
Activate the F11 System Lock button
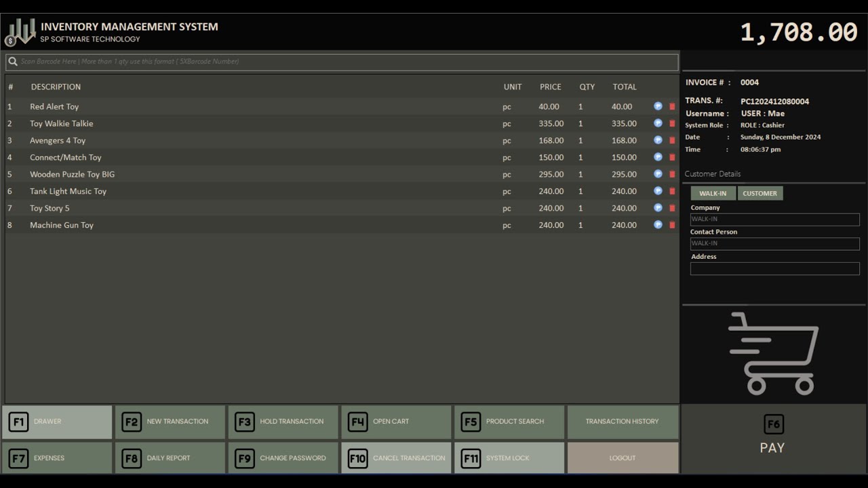[509, 458]
